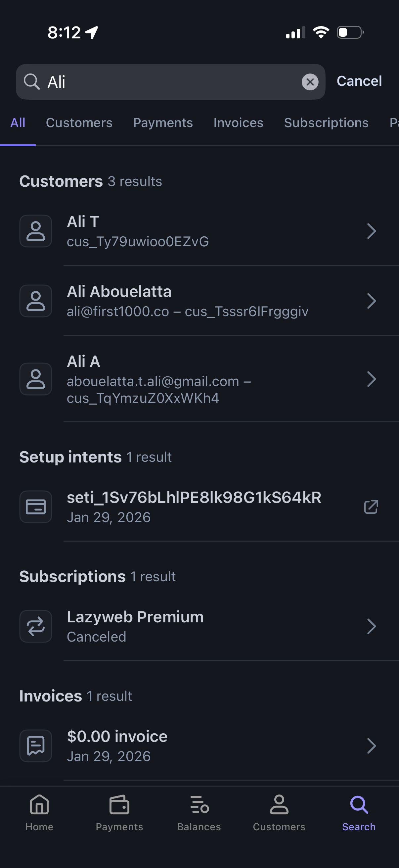Open the Payments wallet icon in bottom bar
The width and height of the screenshot is (399, 868).
click(119, 805)
